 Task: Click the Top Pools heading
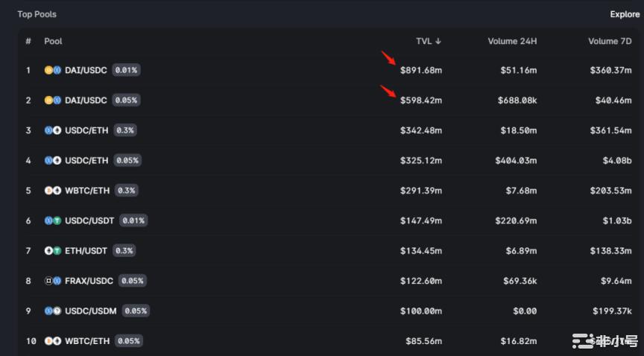pos(37,14)
